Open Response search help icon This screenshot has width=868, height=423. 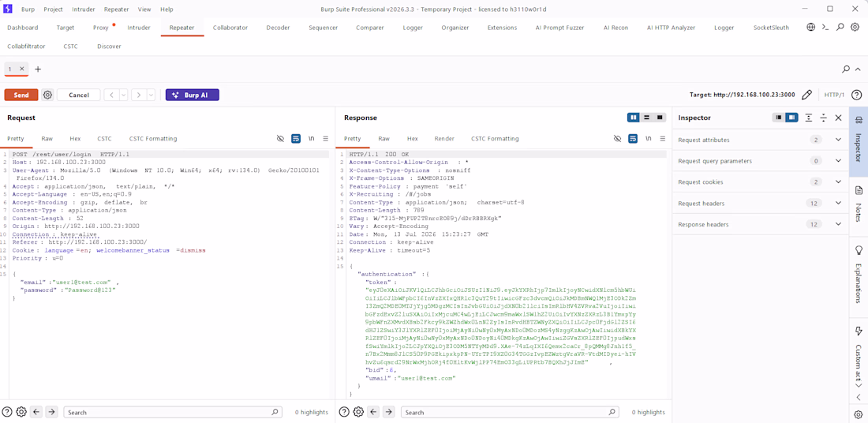tap(344, 412)
